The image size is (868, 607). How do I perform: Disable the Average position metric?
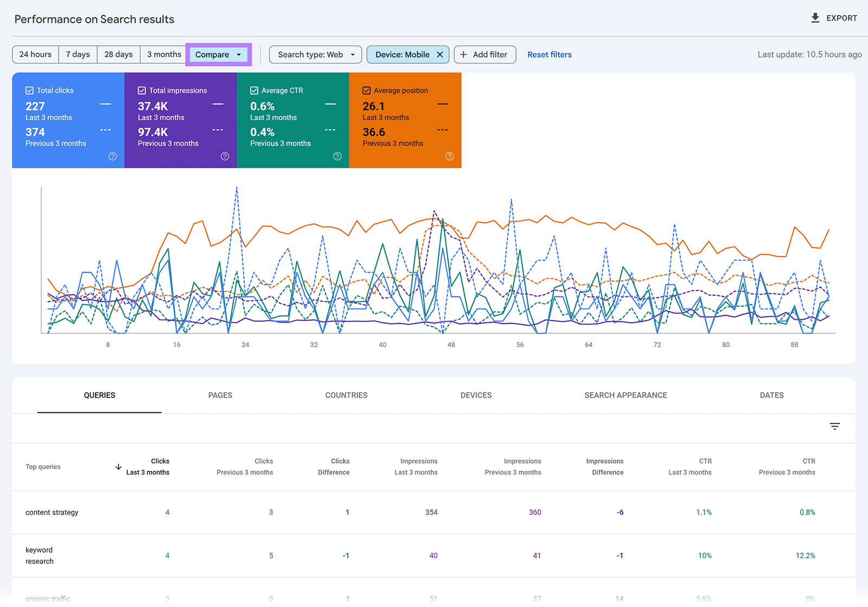click(367, 90)
